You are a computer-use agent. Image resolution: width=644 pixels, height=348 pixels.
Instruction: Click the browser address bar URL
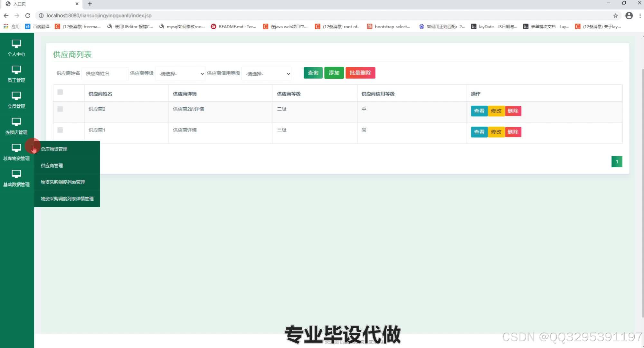click(x=99, y=15)
